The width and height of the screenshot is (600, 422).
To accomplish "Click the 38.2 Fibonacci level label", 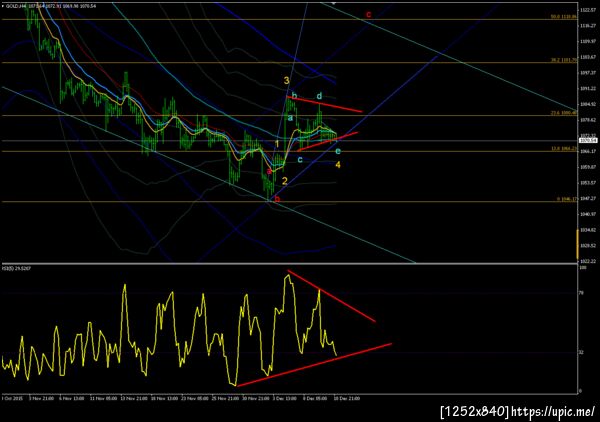I will [563, 60].
